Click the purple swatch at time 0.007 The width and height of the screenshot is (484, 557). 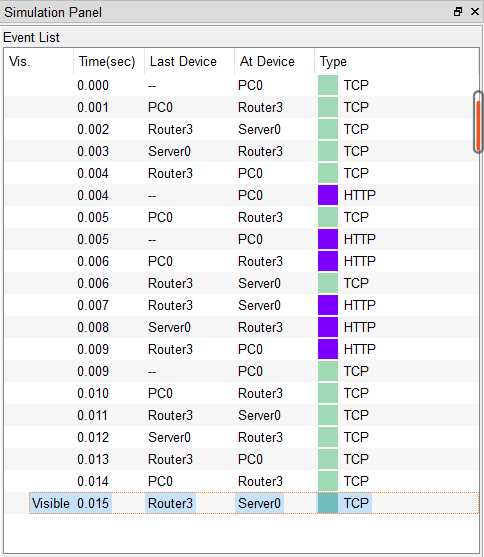click(328, 305)
